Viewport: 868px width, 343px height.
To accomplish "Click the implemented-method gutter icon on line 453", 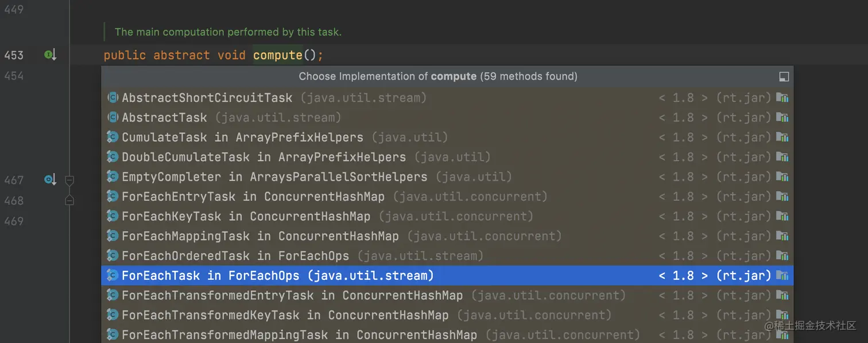I will coord(50,55).
